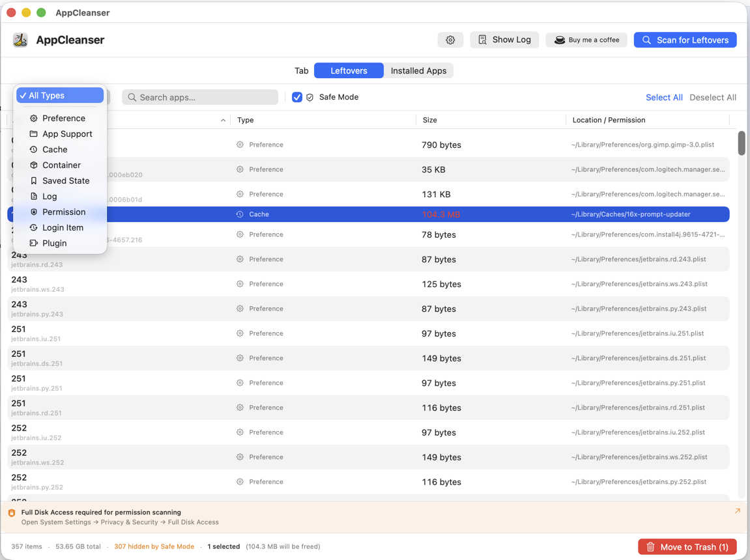The width and height of the screenshot is (750, 560).
Task: Click the 104.3 MB size value
Action: [440, 214]
